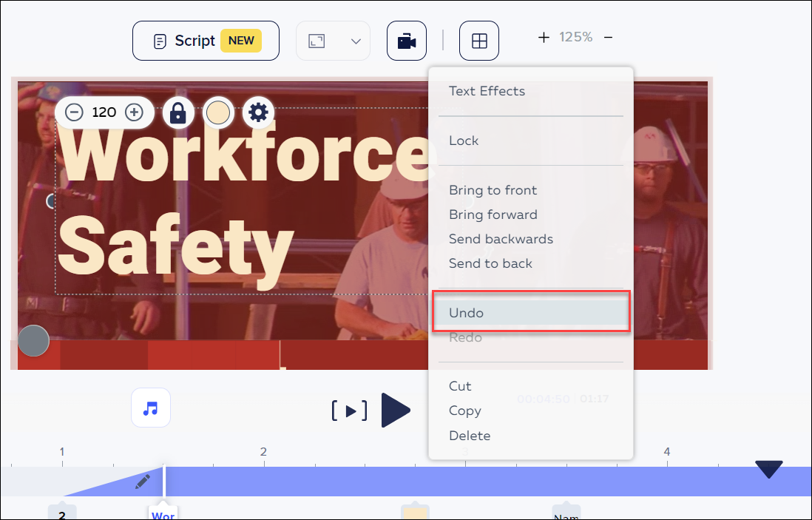Click the music note icon
812x520 pixels.
click(x=151, y=408)
